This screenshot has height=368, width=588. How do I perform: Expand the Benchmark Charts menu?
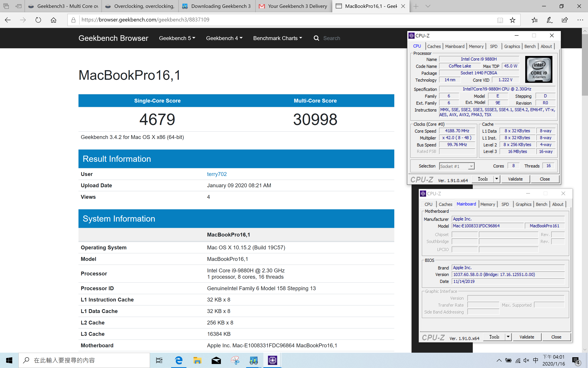278,38
